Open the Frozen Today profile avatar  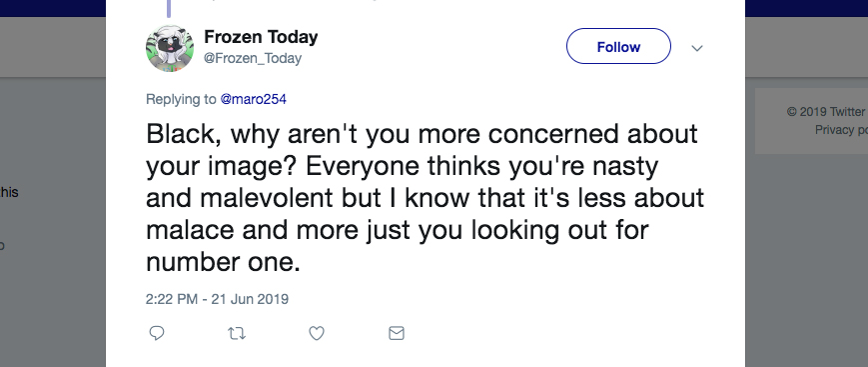(170, 48)
